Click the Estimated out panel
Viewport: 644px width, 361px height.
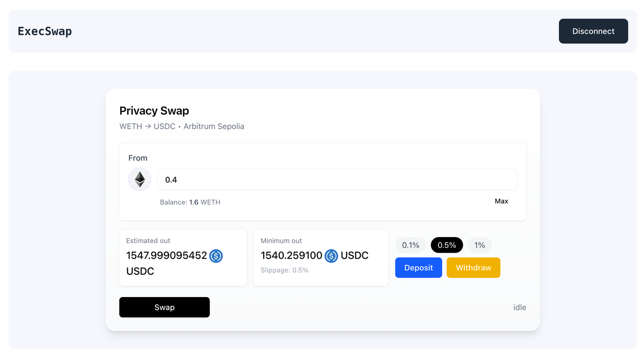click(x=183, y=257)
